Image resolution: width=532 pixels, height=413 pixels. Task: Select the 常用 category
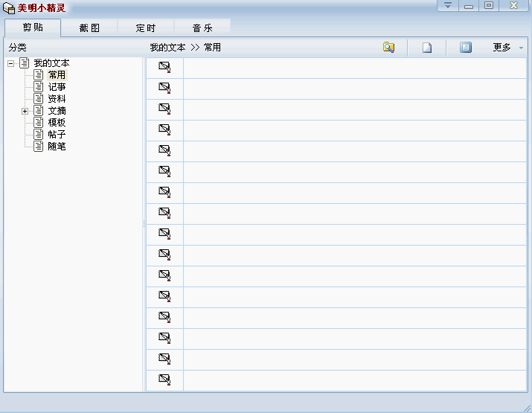pyautogui.click(x=57, y=75)
